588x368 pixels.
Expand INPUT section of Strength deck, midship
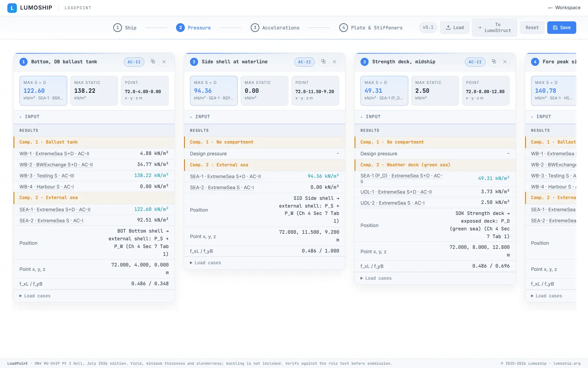(435, 117)
